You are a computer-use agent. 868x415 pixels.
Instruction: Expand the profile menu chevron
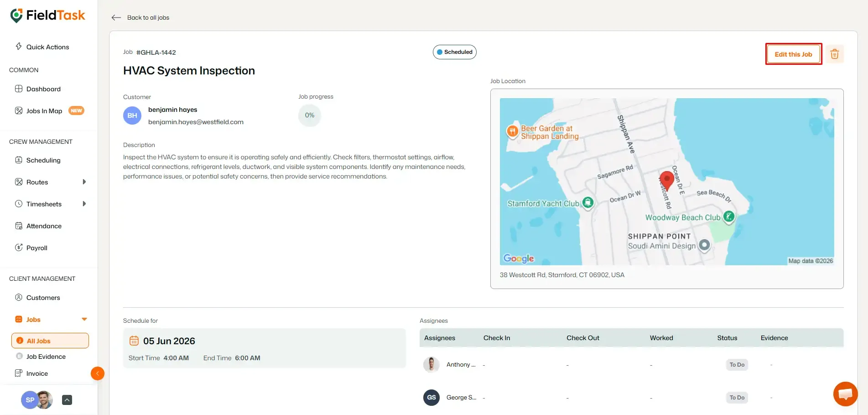(x=67, y=400)
